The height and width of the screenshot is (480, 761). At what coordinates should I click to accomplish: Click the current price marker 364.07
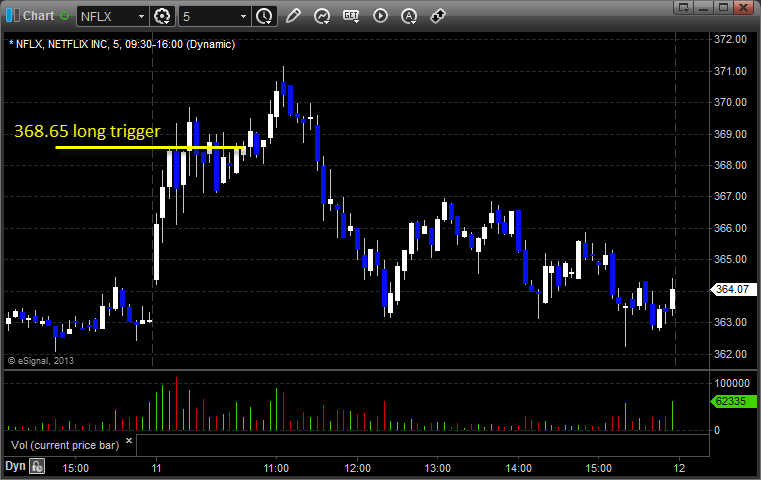click(734, 289)
